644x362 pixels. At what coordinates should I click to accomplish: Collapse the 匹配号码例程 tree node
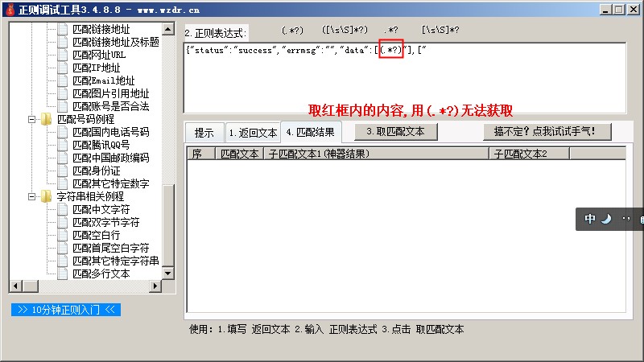[31, 119]
